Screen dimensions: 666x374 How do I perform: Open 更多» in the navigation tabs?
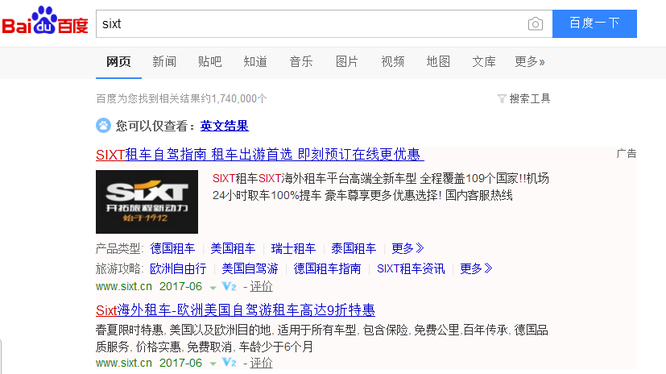(x=530, y=62)
